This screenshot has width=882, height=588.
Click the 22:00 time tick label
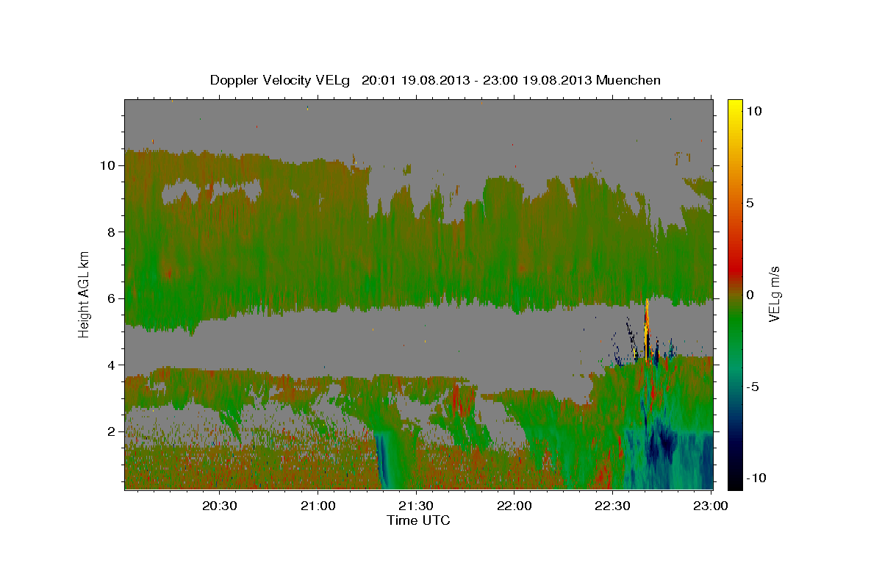pos(514,506)
